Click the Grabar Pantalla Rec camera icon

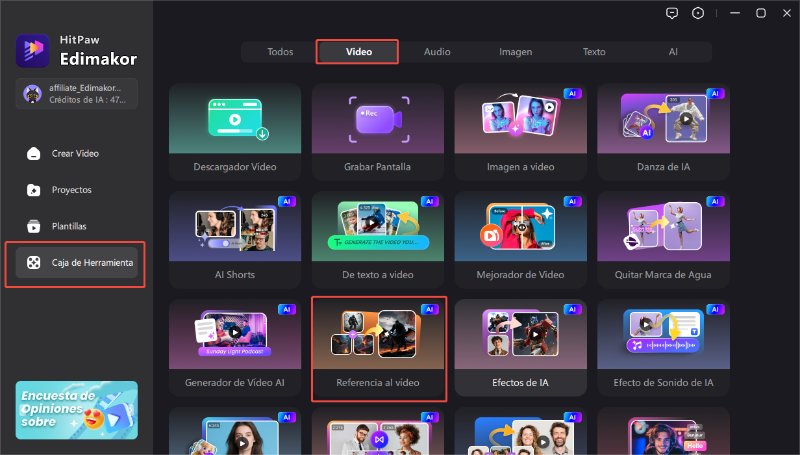(379, 119)
